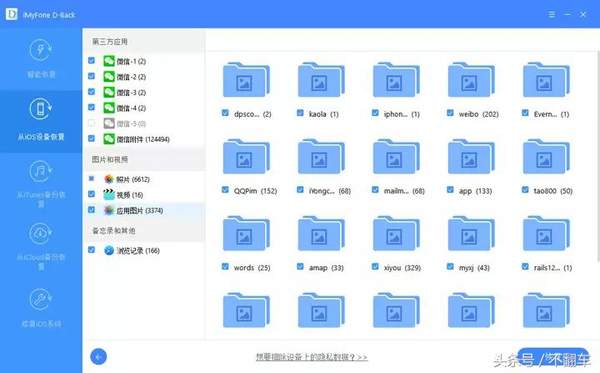The image size is (600, 373).
Task: Click the WeChat icon beside 微信-3
Action: (109, 92)
